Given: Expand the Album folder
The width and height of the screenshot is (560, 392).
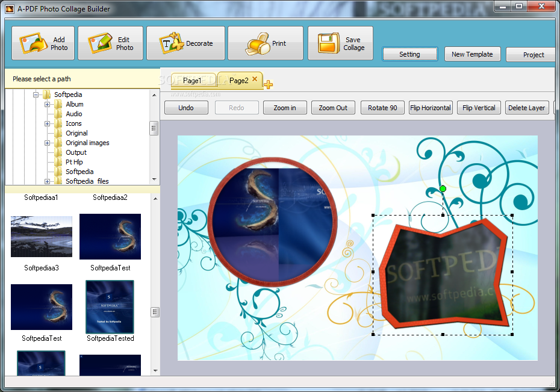Looking at the screenshot, I should tap(47, 104).
